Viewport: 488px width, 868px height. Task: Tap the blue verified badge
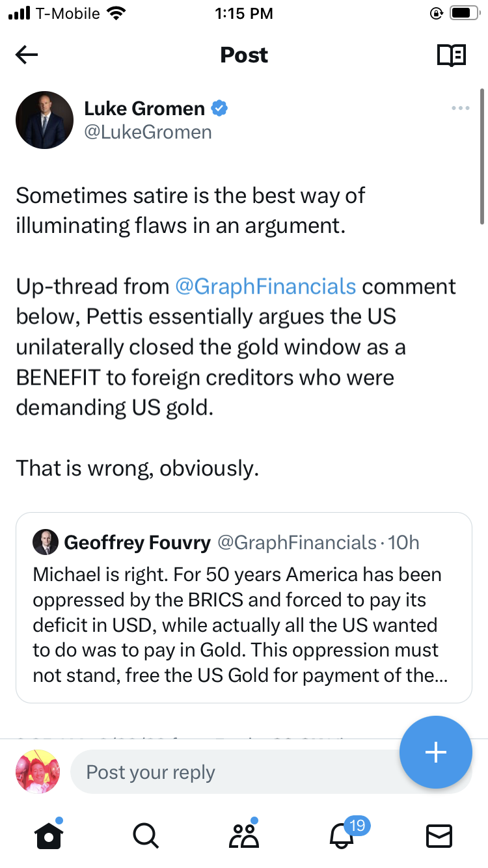221,108
